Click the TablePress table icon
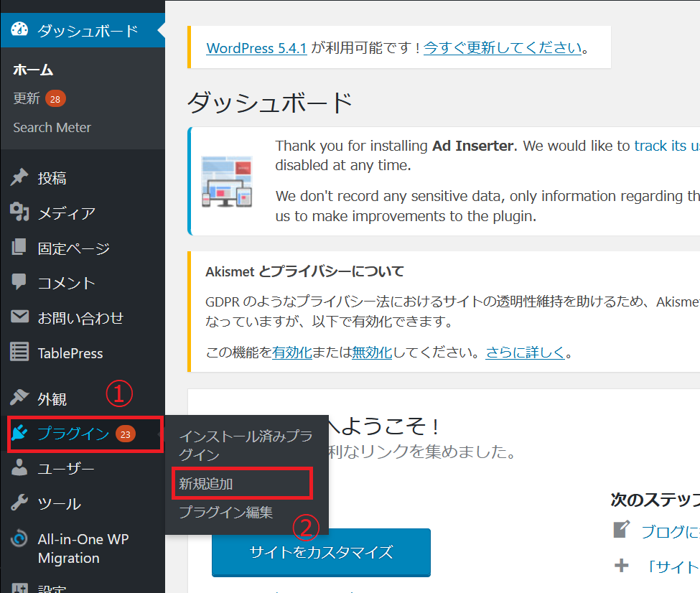Image resolution: width=700 pixels, height=593 pixels. tap(19, 352)
